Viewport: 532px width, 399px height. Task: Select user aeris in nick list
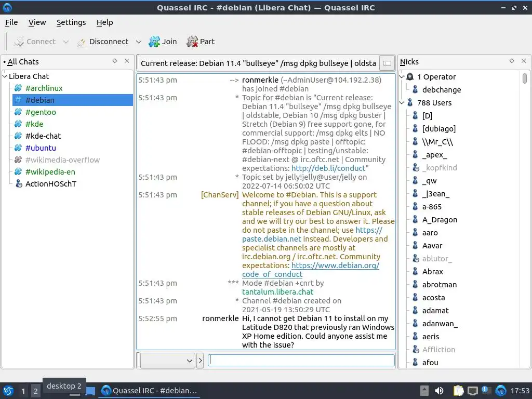point(431,337)
